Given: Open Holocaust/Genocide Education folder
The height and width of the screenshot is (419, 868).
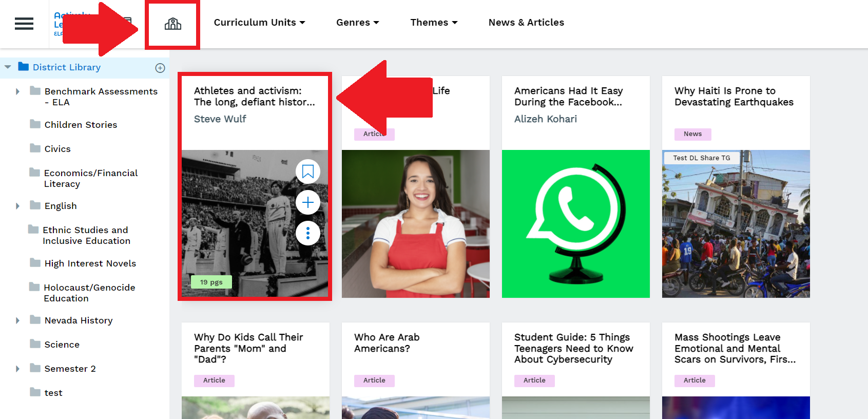Looking at the screenshot, I should click(89, 293).
